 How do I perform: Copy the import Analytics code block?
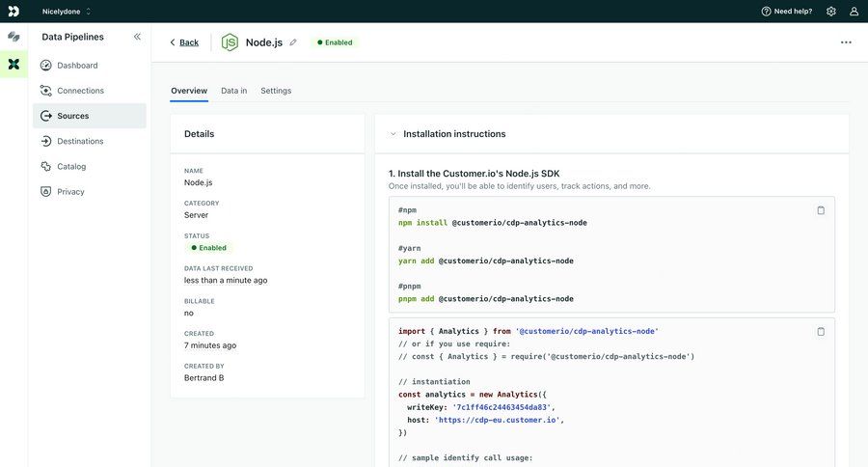(x=821, y=332)
